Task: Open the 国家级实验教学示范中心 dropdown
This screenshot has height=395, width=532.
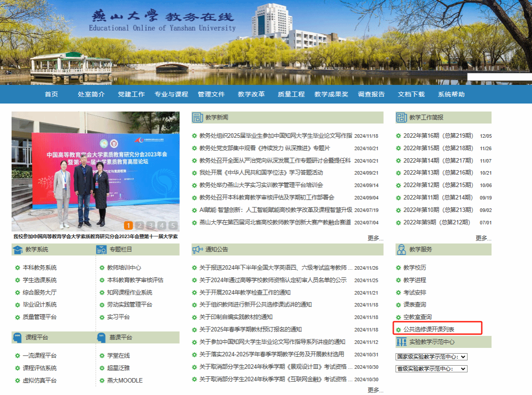Action: click(x=431, y=356)
